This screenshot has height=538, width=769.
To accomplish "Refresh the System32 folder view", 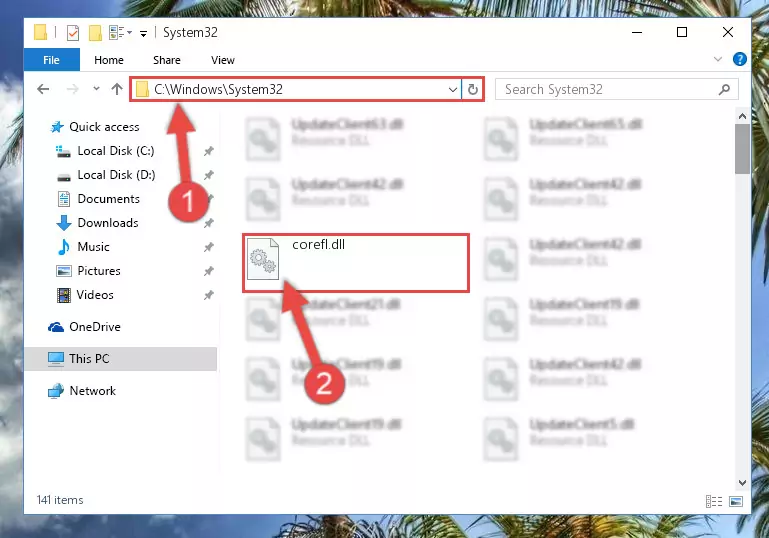I will pyautogui.click(x=473, y=89).
